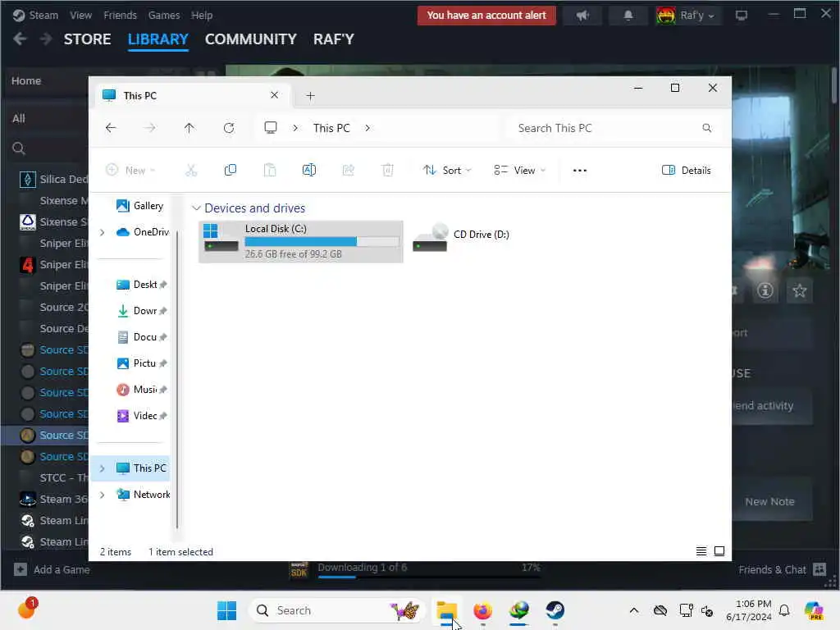This screenshot has height=630, width=840.
Task: Open the Steam View menu
Action: (x=81, y=16)
